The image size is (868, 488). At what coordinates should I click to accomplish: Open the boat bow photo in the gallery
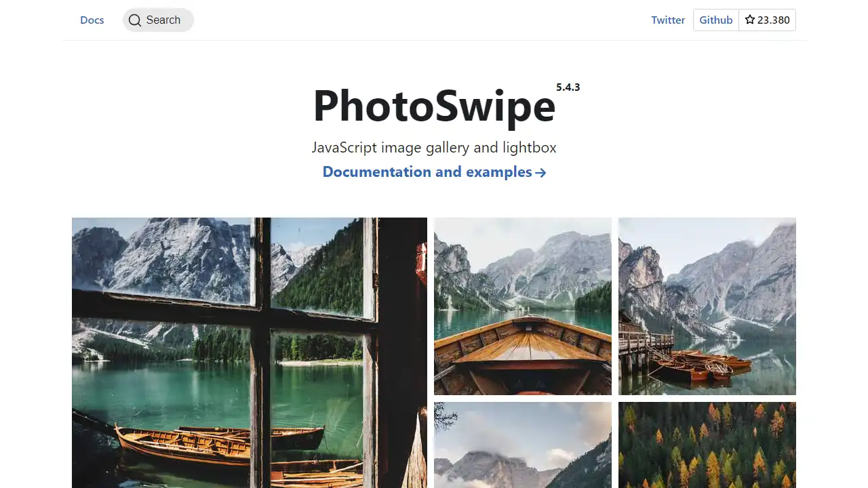pyautogui.click(x=522, y=306)
